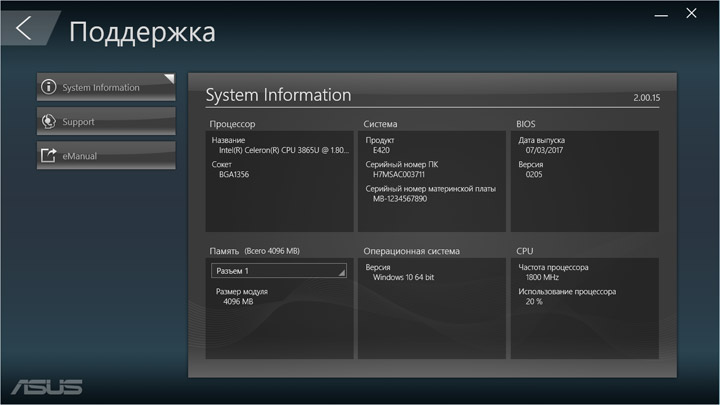
Task: Click the System Information info icon
Action: pos(48,87)
